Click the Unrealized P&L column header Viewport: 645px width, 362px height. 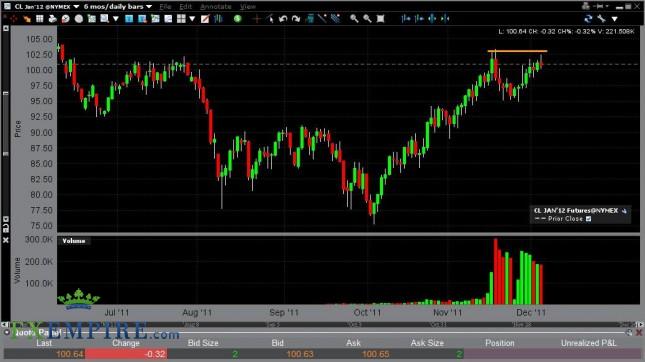[x=589, y=343]
